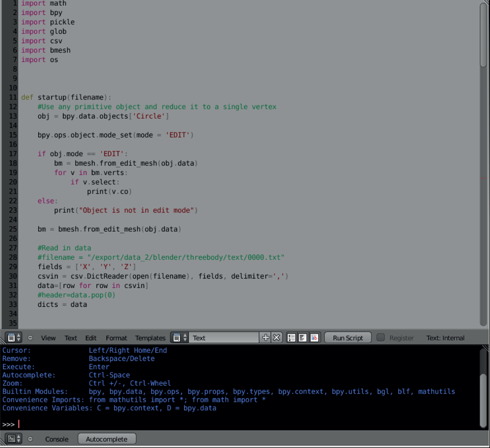
Task: Create a new text block with plus icon
Action: point(266,338)
